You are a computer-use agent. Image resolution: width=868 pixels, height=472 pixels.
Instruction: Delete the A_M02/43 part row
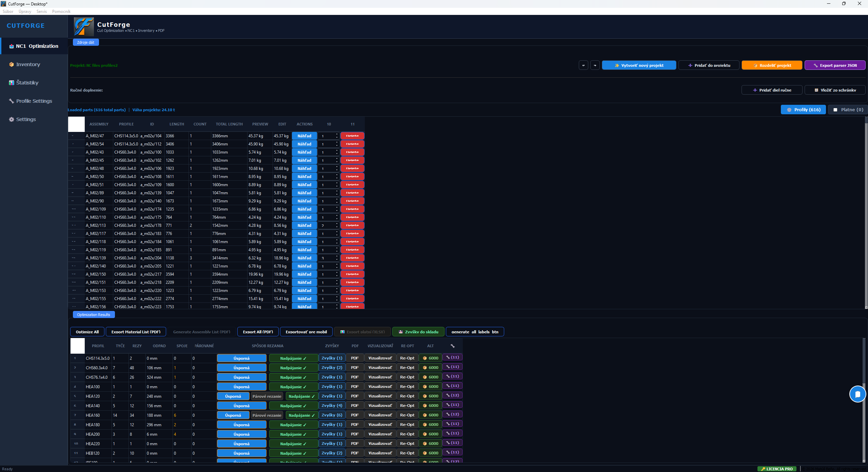[x=352, y=152]
